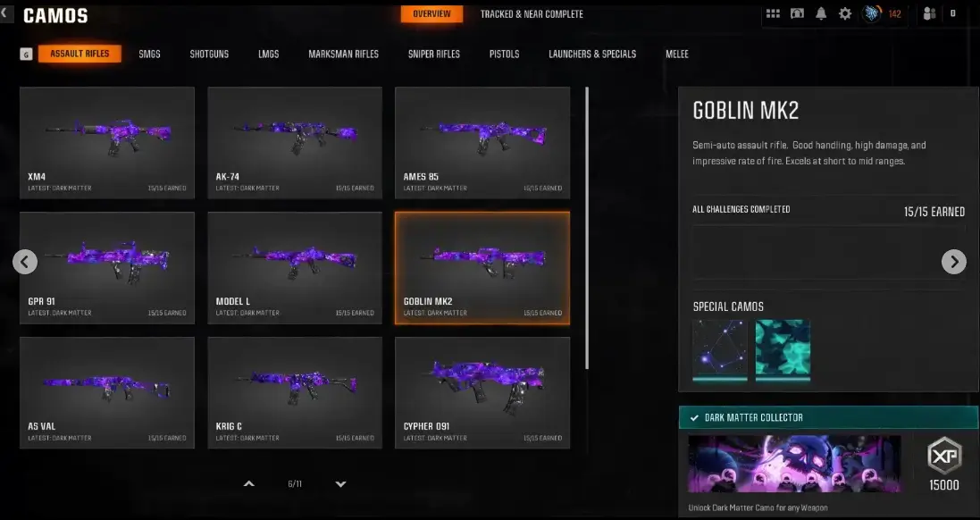Open the settings gear
Screen dimensions: 980x520
[845, 13]
